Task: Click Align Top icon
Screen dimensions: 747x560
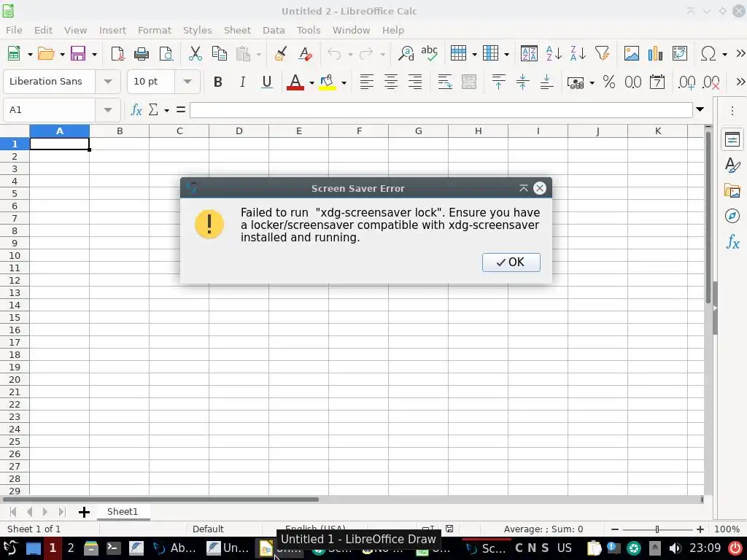Action: point(498,82)
